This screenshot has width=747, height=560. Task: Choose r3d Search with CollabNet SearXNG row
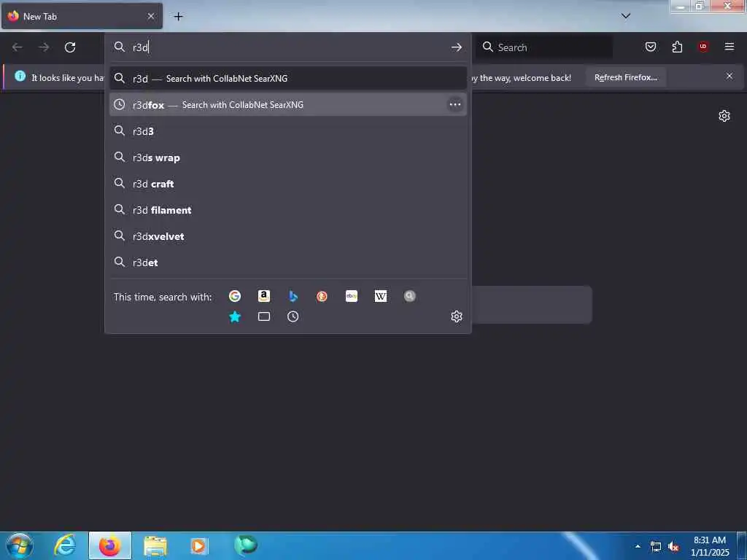point(287,78)
